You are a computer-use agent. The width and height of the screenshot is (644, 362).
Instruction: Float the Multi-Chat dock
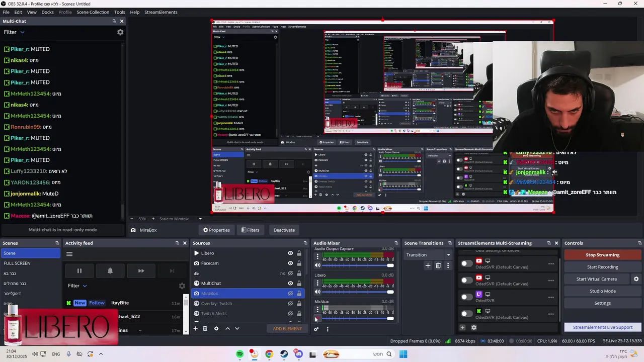114,21
